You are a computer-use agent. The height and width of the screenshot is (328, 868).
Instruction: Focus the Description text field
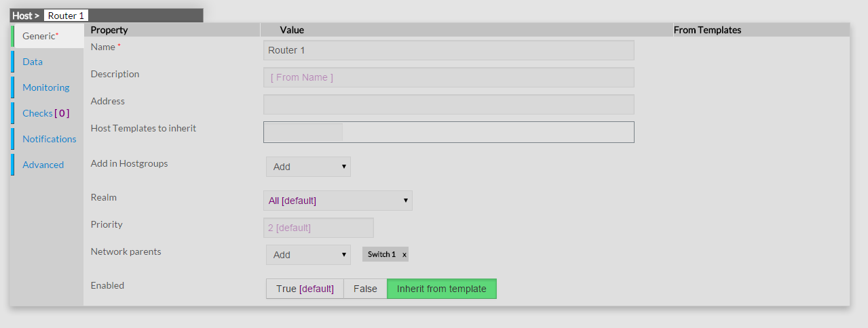448,77
